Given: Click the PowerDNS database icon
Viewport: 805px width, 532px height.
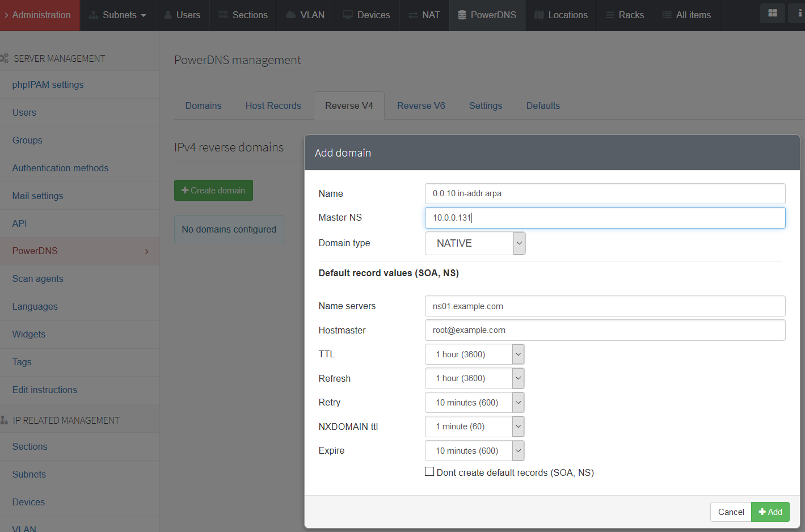Looking at the screenshot, I should (x=462, y=15).
